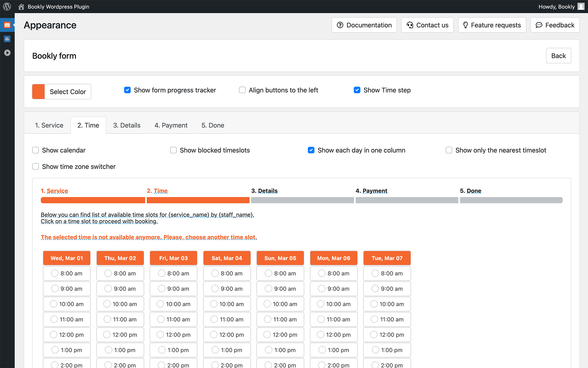The image size is (588, 368).
Task: Switch to the 3. Details tab
Action: (x=126, y=125)
